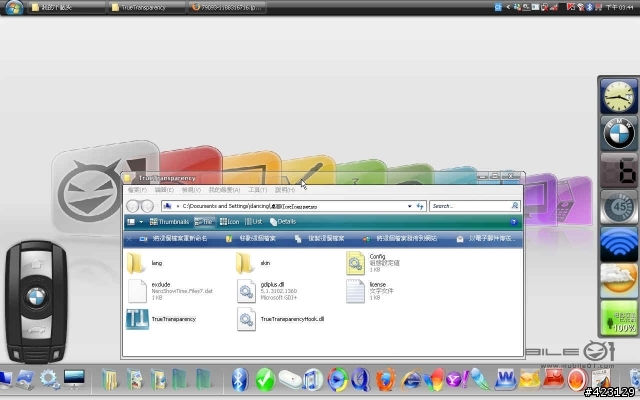Click the blue help icon on view toolbar
This screenshot has height=400, width=640.
pos(513,222)
